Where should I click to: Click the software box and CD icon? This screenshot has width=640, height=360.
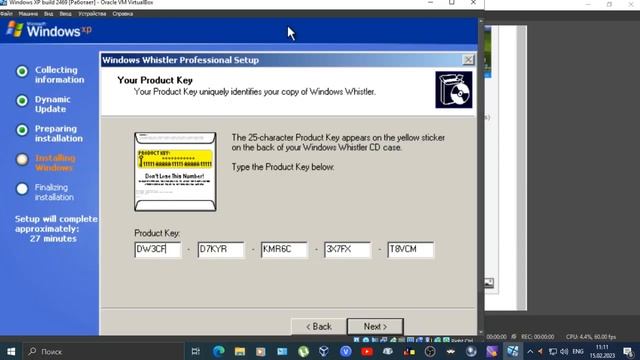[x=453, y=90]
